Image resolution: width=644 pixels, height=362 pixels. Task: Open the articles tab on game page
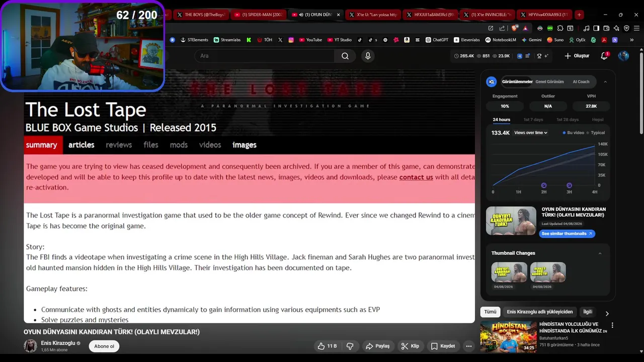(x=82, y=145)
